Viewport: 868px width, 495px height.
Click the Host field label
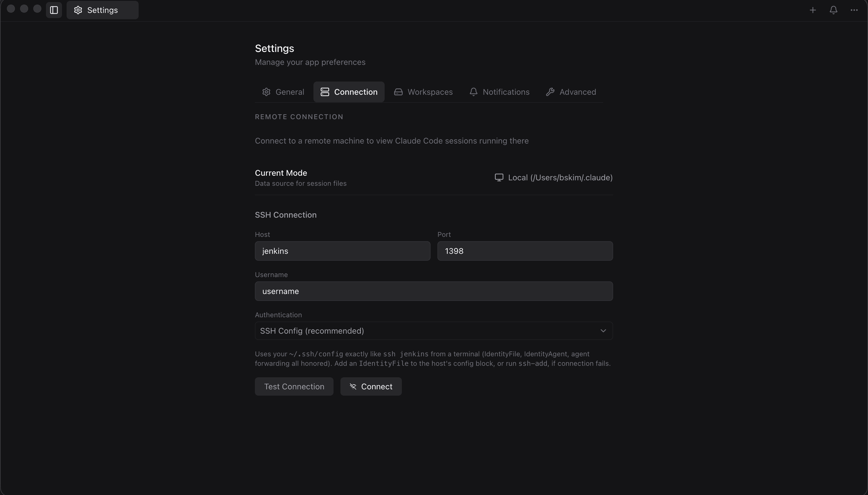(262, 235)
